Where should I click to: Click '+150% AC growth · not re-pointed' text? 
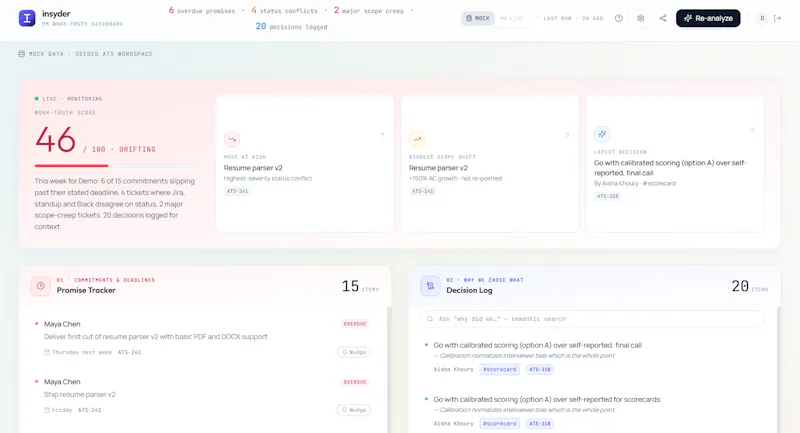pyautogui.click(x=455, y=179)
